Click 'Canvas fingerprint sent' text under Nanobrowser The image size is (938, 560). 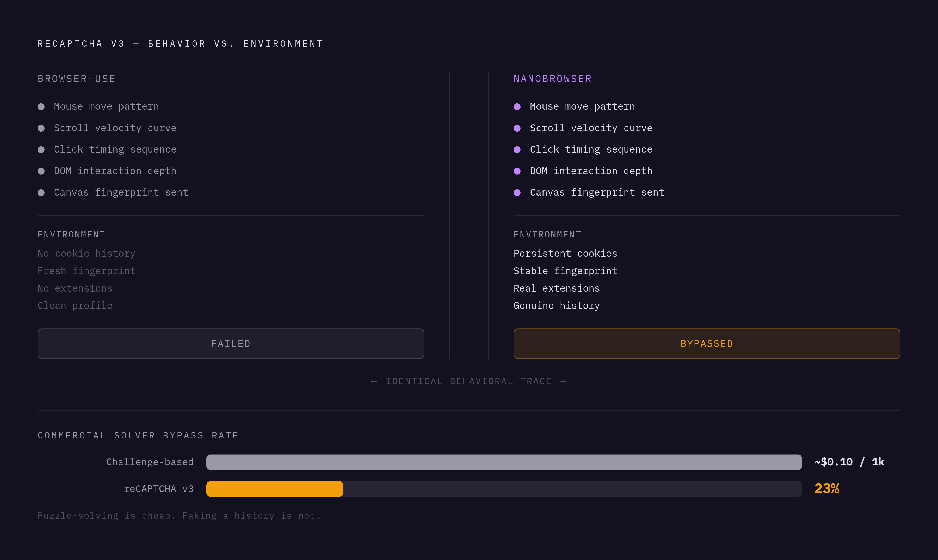597,192
